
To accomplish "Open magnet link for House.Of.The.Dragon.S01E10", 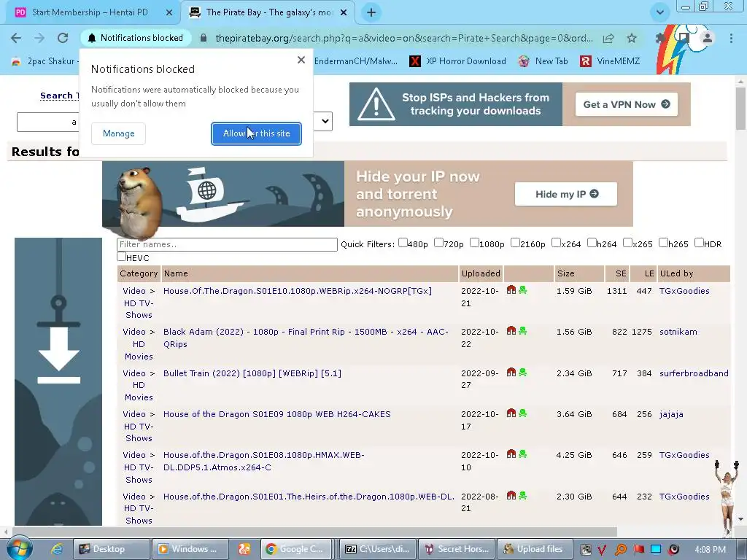I will (x=511, y=290).
